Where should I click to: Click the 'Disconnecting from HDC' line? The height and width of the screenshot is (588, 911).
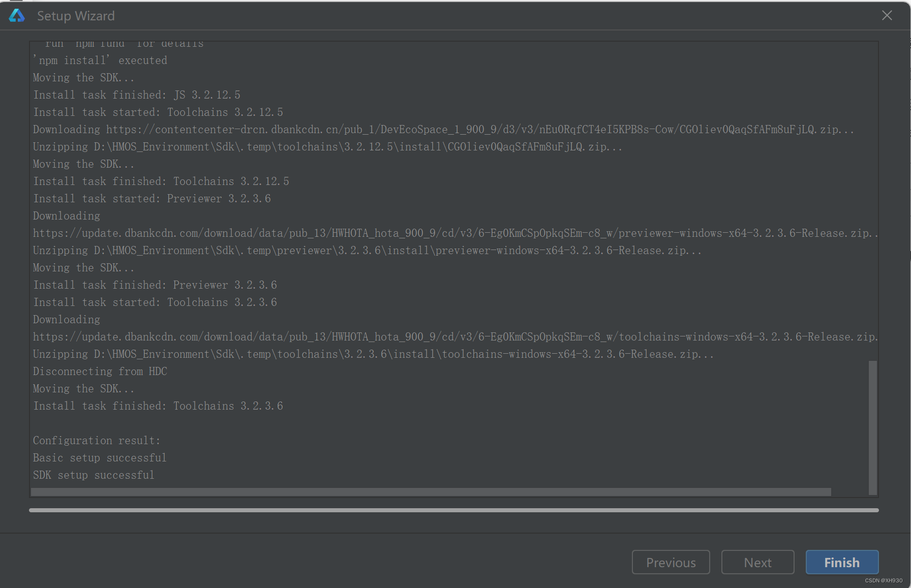[100, 372]
